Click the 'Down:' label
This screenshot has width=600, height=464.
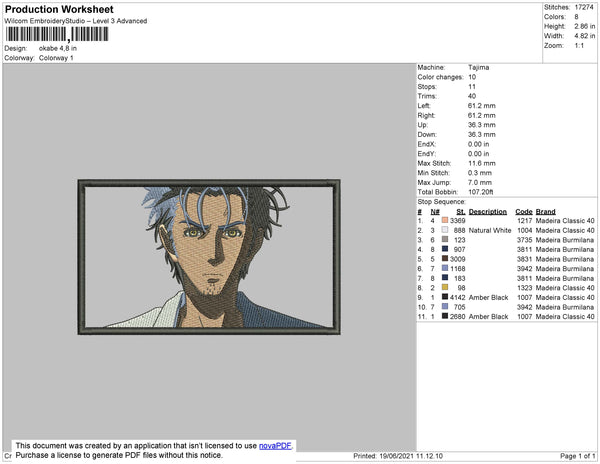click(427, 135)
